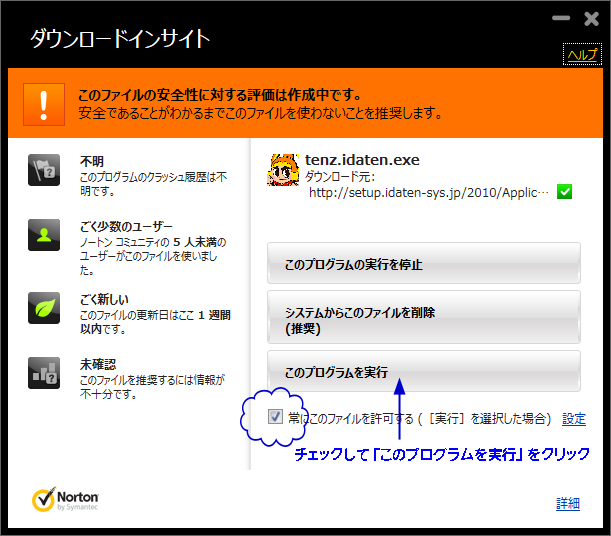This screenshot has height=536, width=611.
Task: Click the 不明 crash history icon
Action: tap(43, 172)
